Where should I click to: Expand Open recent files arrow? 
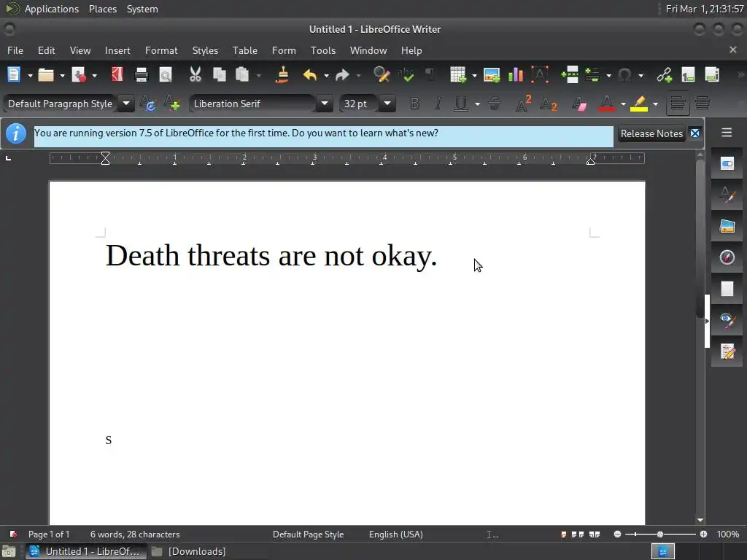pos(62,75)
